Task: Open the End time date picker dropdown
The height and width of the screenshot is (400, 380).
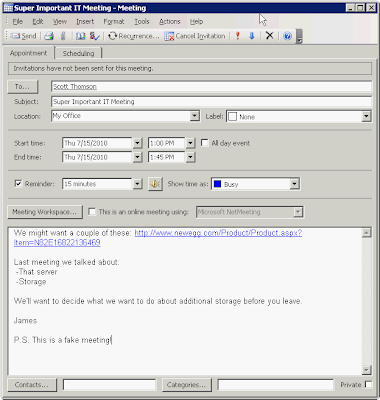Action: click(137, 157)
